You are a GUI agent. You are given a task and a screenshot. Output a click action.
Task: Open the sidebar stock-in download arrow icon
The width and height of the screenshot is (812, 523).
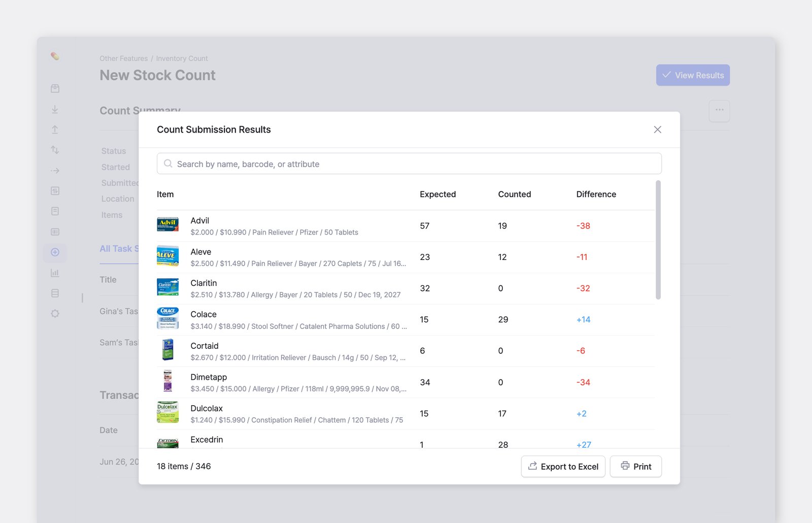(x=55, y=109)
